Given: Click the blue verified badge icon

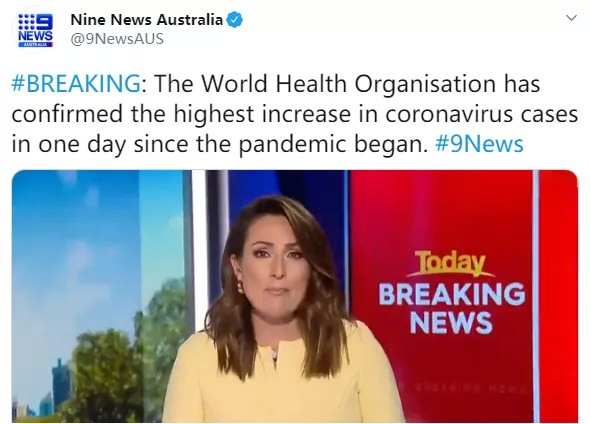Looking at the screenshot, I should click(234, 20).
